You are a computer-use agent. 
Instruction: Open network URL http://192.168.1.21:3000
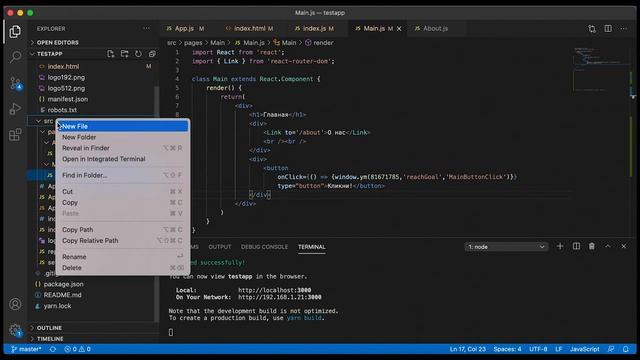pyautogui.click(x=280, y=297)
